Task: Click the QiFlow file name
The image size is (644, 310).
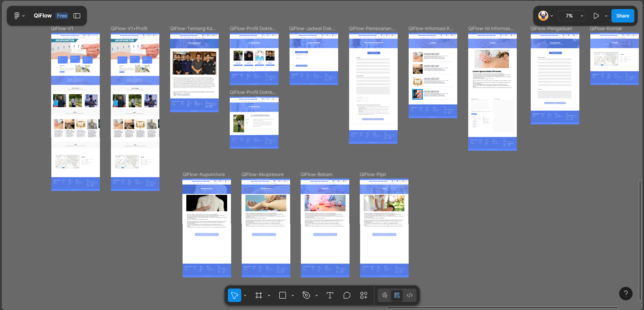Action: (x=43, y=15)
